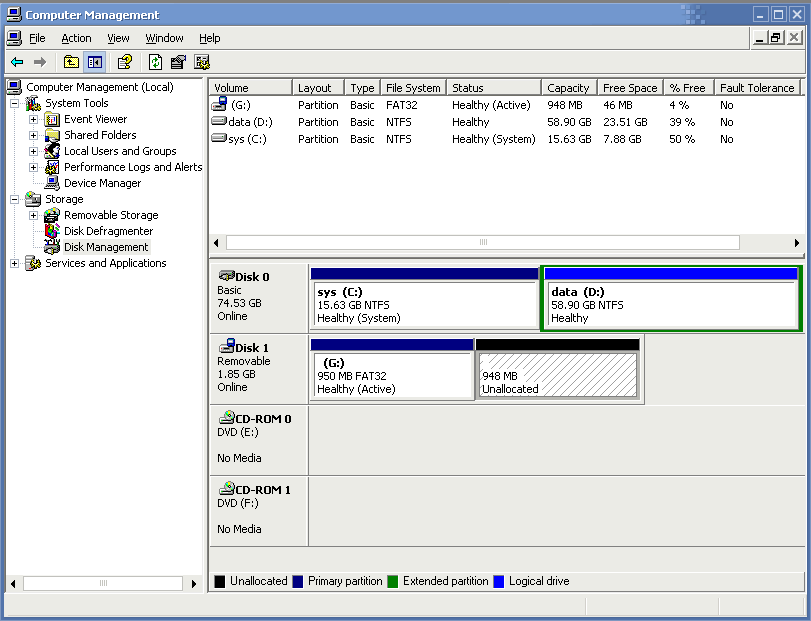This screenshot has height=621, width=811.
Task: Expand the Removable Storage node
Action: coord(33,215)
